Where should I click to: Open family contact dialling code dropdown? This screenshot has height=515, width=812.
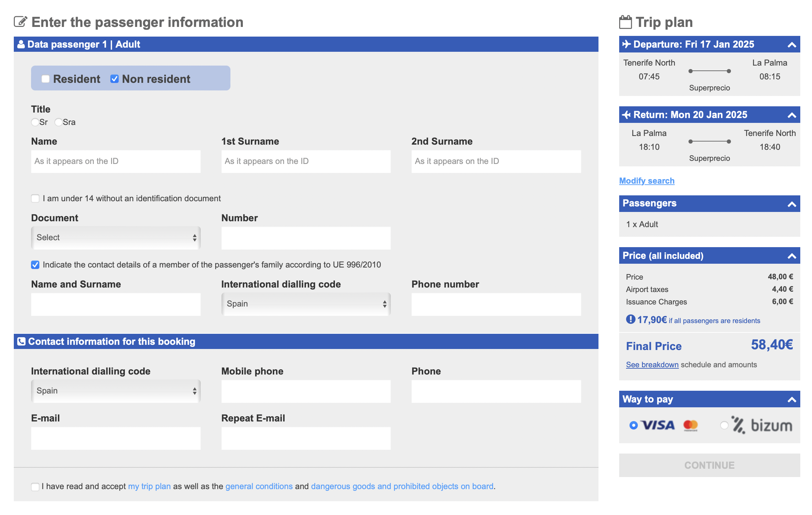(306, 304)
